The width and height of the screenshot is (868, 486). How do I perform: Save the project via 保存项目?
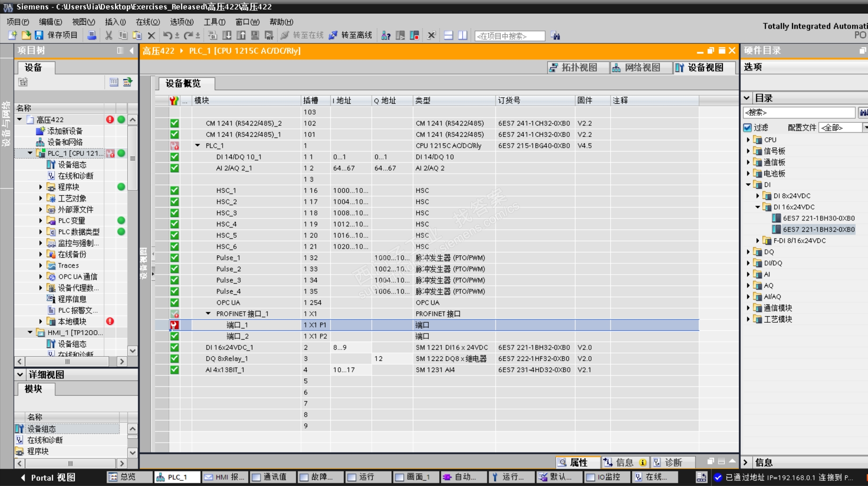[x=56, y=35]
